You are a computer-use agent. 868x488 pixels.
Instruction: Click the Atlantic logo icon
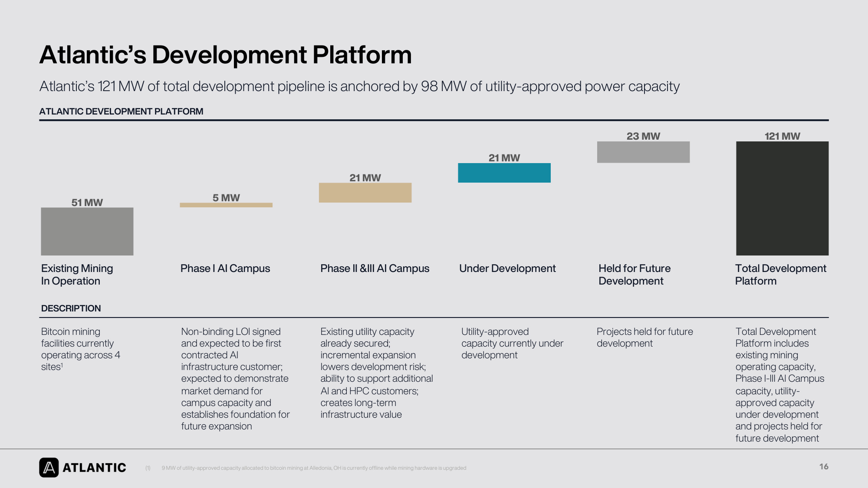click(49, 468)
